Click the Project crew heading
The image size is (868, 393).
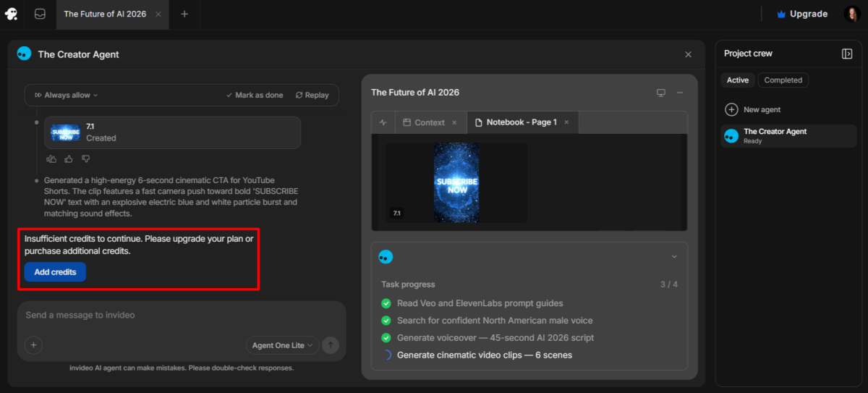click(x=749, y=54)
